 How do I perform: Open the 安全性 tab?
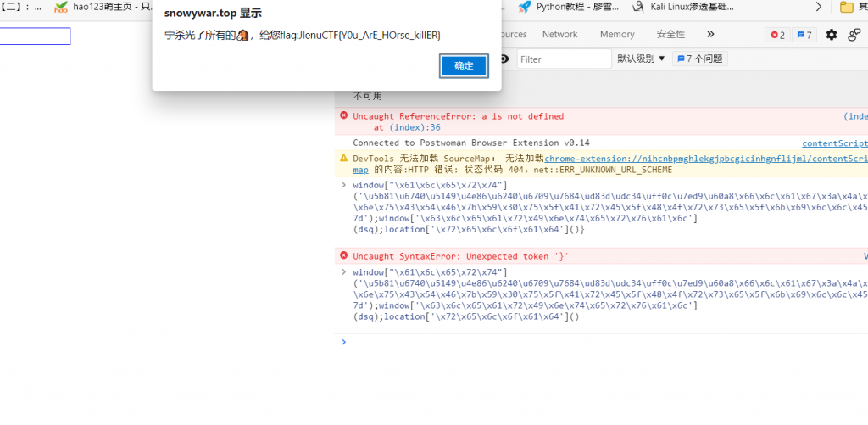670,35
